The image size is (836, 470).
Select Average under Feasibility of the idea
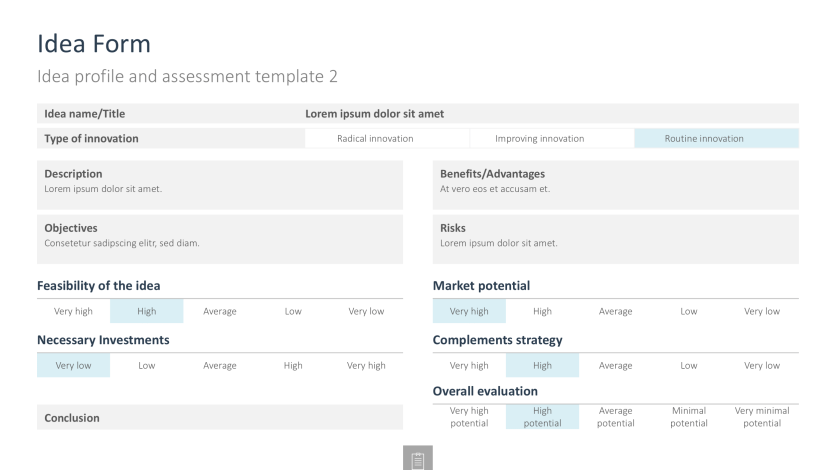coord(220,311)
